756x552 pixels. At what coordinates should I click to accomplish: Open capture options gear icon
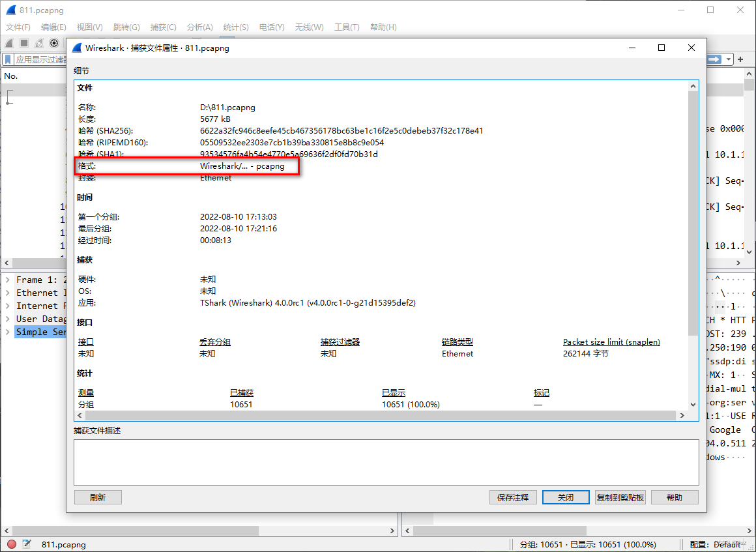click(55, 43)
